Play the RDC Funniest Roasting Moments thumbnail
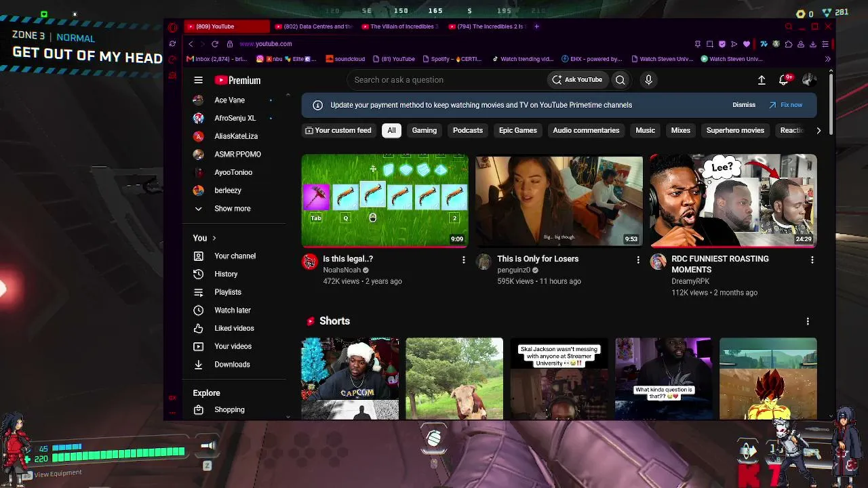The width and height of the screenshot is (868, 488). 733,201
